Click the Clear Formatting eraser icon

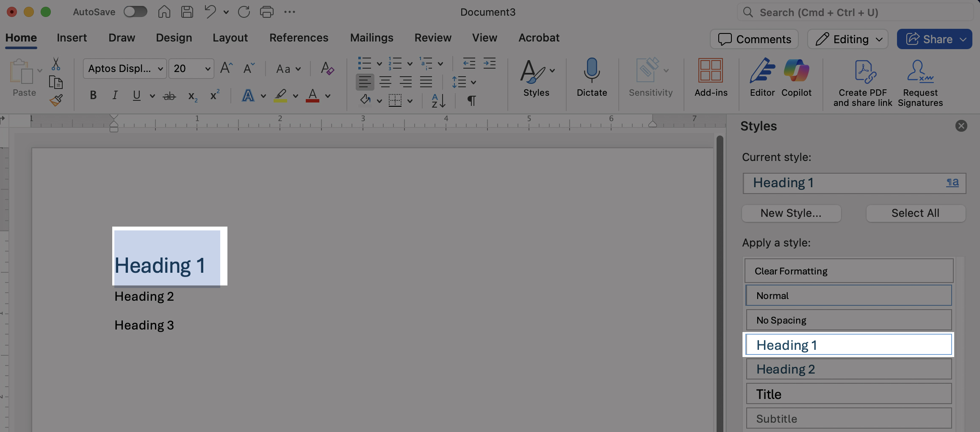click(327, 68)
